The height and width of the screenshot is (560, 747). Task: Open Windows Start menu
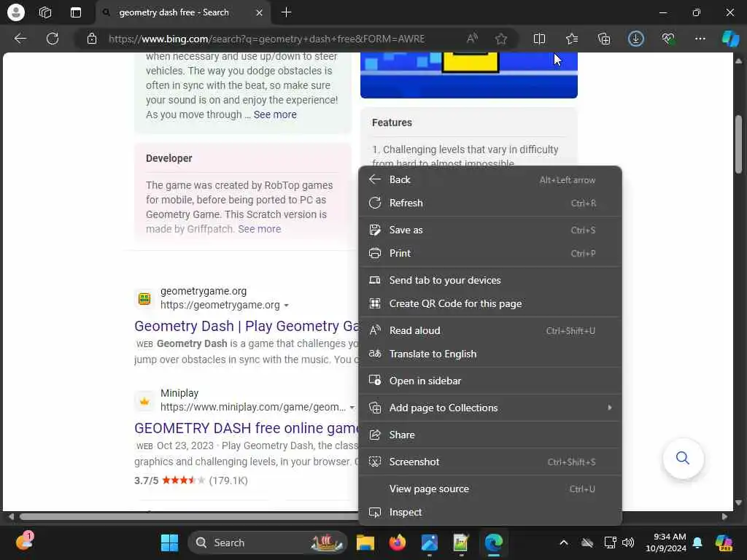(169, 542)
